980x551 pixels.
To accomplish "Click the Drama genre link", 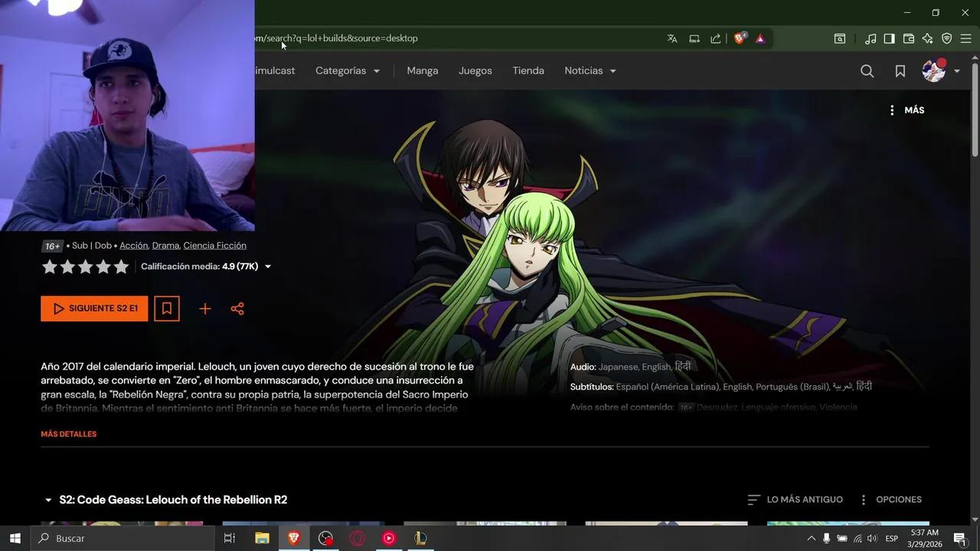I will click(x=165, y=246).
